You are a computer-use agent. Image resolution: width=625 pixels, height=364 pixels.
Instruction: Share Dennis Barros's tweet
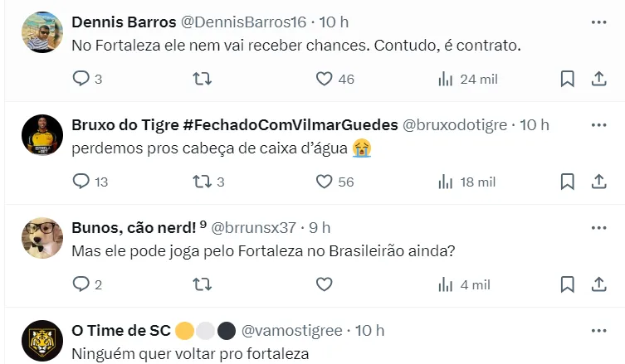598,79
